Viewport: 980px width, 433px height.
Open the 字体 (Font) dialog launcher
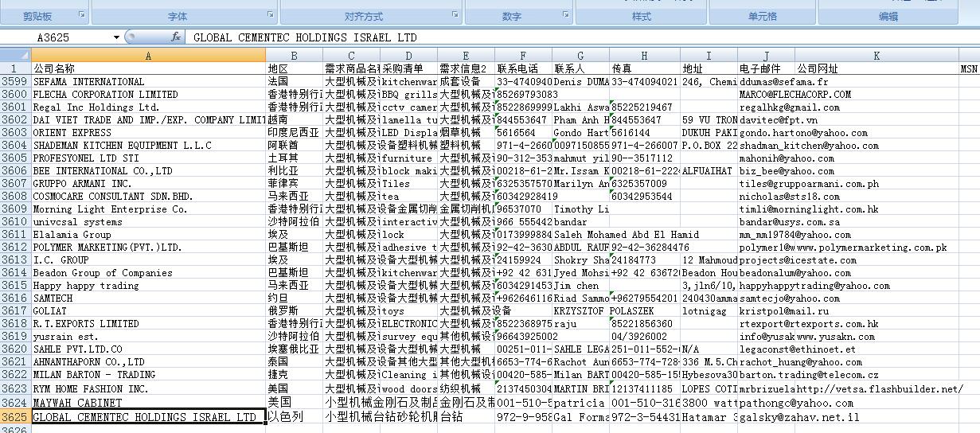(271, 16)
